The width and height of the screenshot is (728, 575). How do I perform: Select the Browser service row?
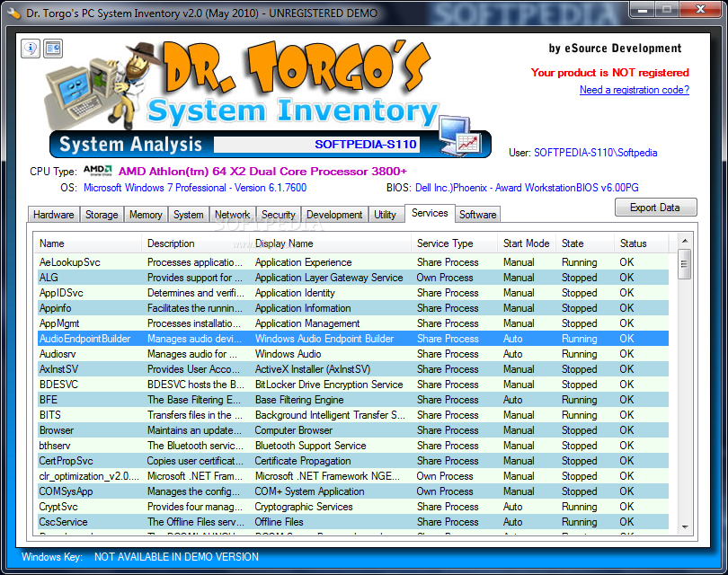(x=353, y=430)
